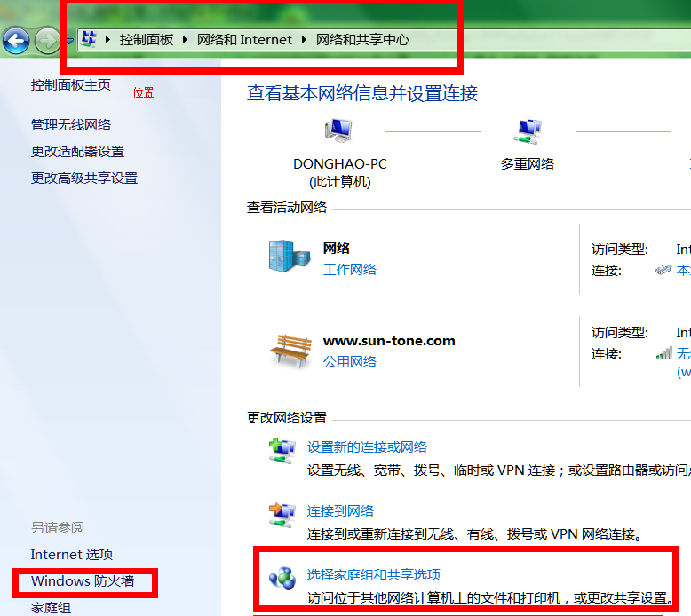
Task: Click the Back navigation arrow button
Action: tap(16, 40)
